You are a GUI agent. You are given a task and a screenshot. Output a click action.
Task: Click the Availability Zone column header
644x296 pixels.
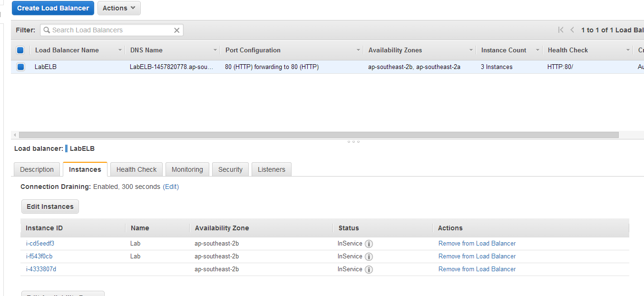(222, 228)
